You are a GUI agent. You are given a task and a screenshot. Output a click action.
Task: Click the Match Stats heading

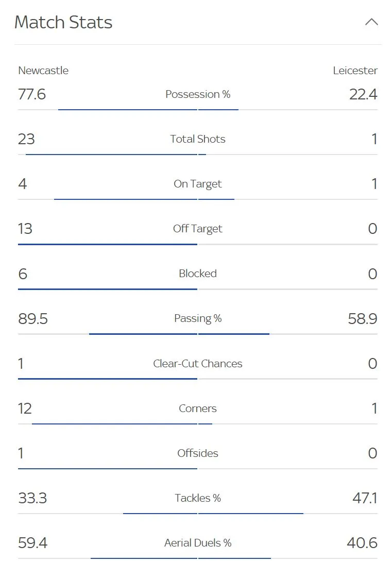[63, 22]
